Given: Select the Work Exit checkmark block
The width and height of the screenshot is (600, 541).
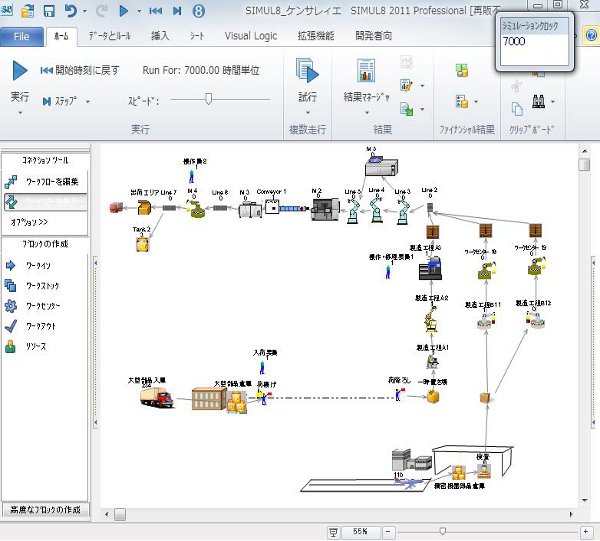Looking at the screenshot, I should pos(11,326).
